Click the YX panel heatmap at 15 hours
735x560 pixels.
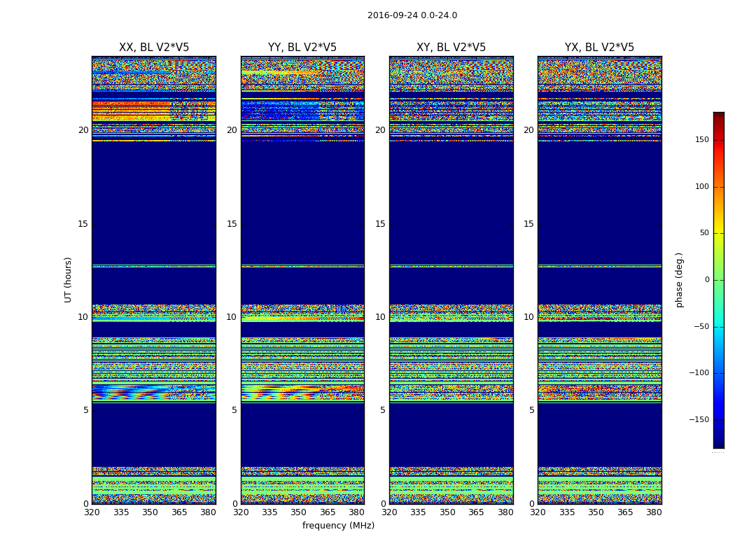599,224
